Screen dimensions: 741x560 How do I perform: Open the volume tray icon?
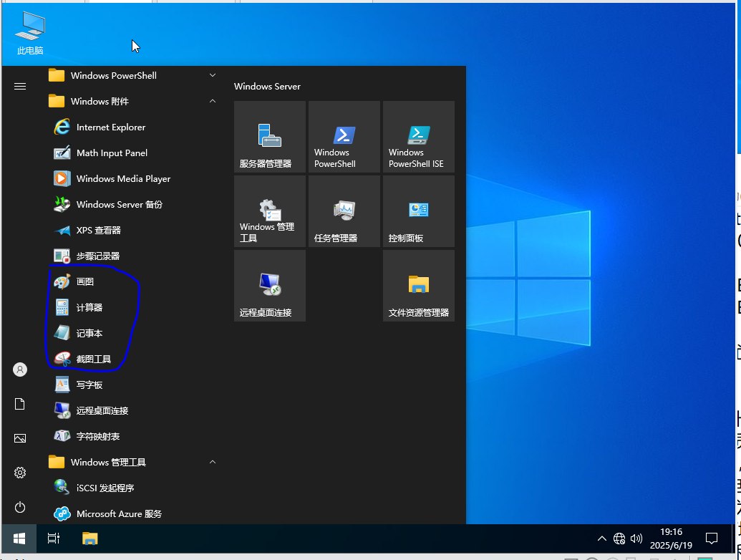(636, 539)
